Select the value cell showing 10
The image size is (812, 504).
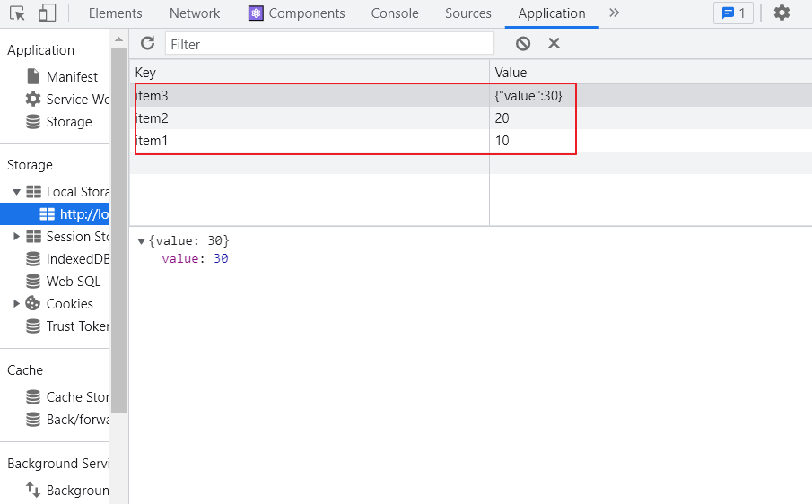coord(650,140)
